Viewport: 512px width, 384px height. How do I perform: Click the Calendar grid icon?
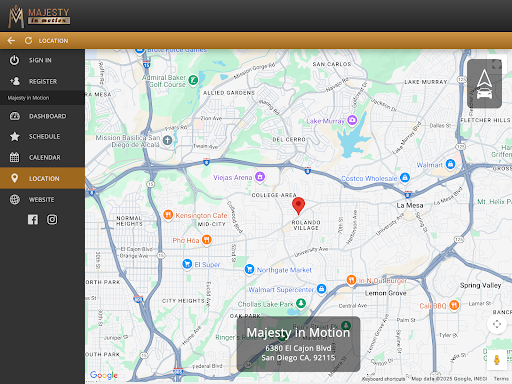[x=14, y=157]
